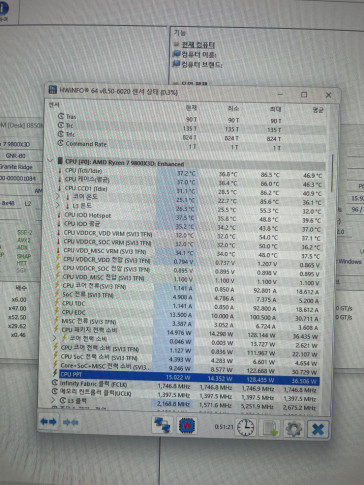Select the Trc timing row

[x=191, y=127]
